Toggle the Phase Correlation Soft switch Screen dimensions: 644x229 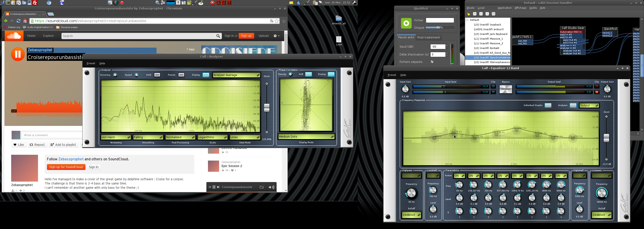pyautogui.click(x=309, y=74)
